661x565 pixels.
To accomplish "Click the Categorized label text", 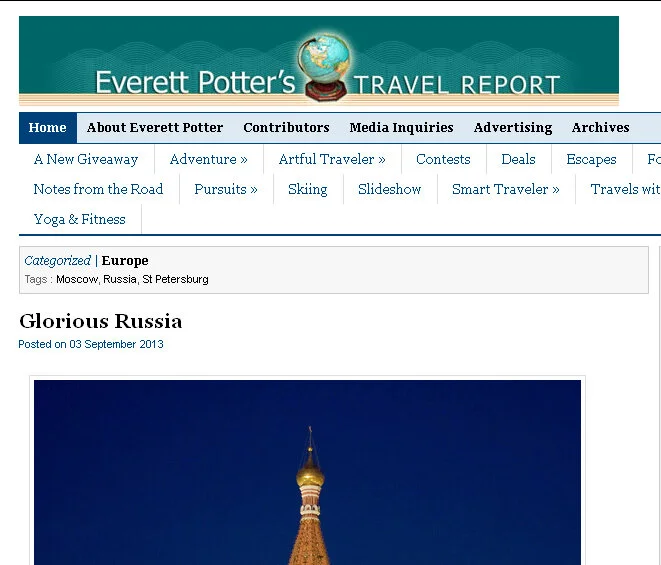I will coord(57,261).
